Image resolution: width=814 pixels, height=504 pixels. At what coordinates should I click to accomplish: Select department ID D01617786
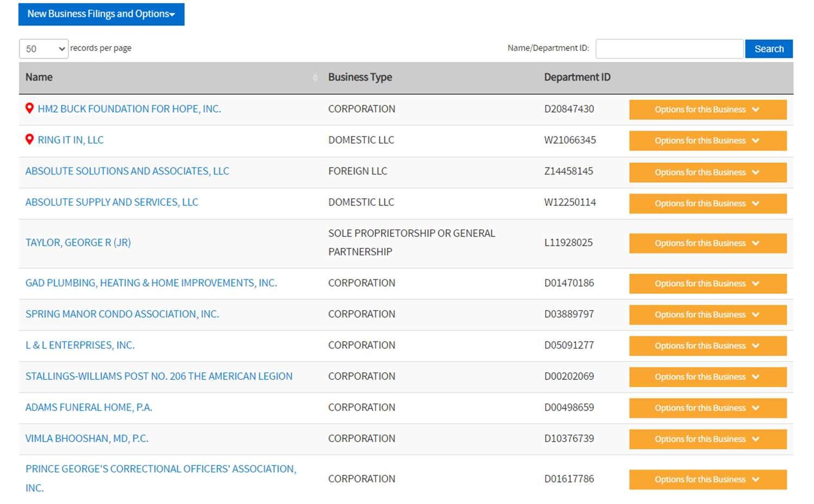click(569, 479)
